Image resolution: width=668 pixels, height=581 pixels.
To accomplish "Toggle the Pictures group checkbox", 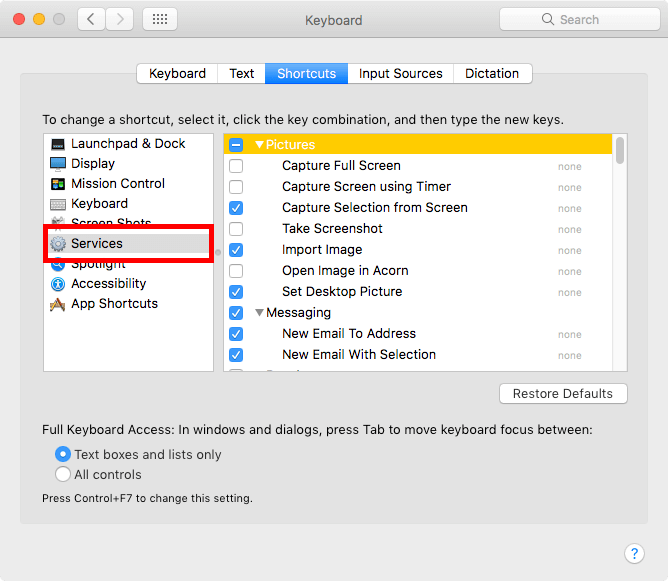I will (236, 145).
